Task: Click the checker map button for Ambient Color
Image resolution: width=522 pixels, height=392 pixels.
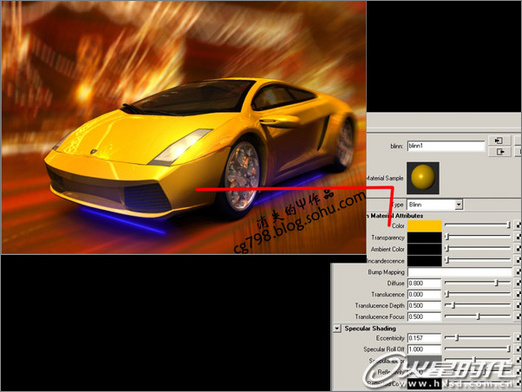Action: (x=519, y=248)
